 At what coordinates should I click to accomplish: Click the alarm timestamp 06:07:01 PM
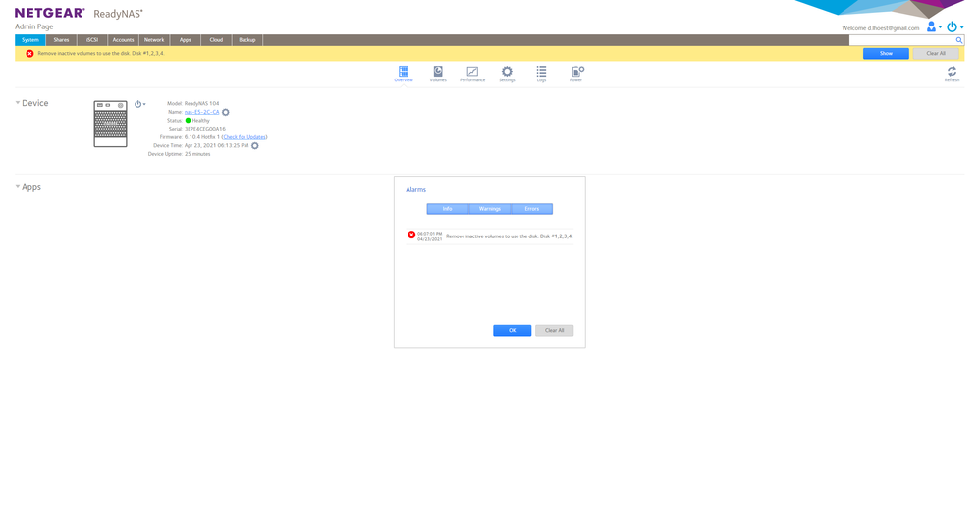[x=430, y=234]
